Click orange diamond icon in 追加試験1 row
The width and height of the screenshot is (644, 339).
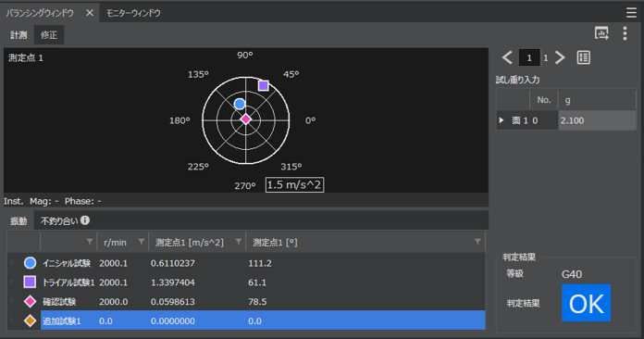click(x=30, y=320)
